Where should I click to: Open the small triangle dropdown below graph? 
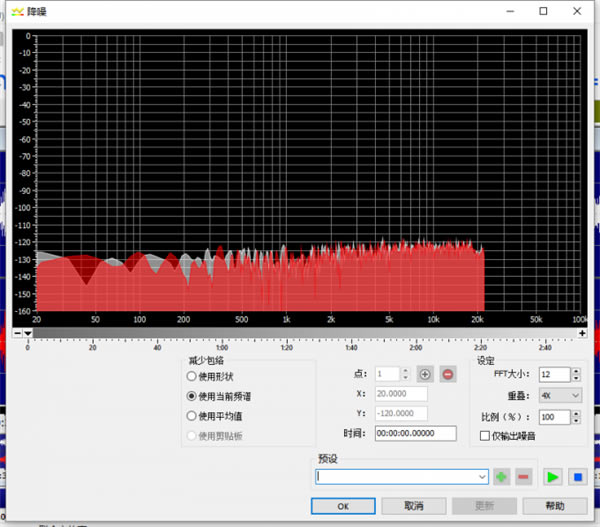click(28, 332)
